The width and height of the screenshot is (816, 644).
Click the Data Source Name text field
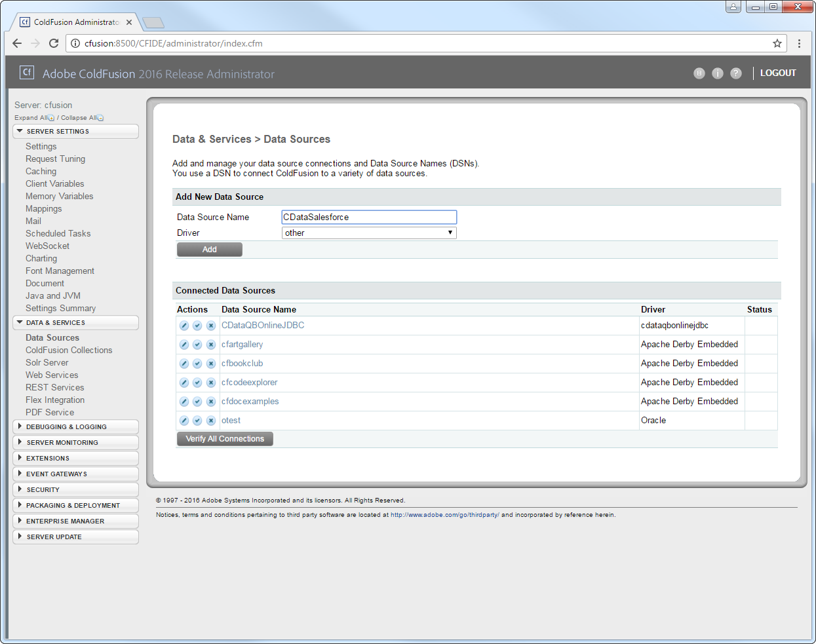point(369,218)
